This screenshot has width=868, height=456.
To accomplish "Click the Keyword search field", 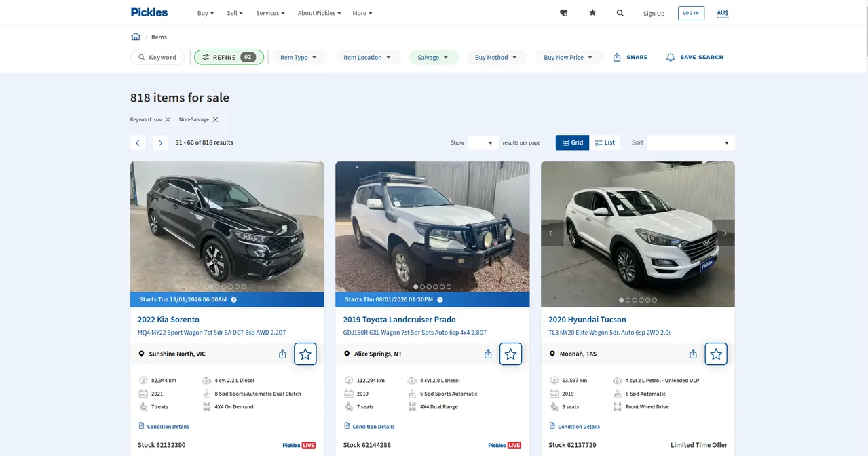I will pyautogui.click(x=157, y=58).
